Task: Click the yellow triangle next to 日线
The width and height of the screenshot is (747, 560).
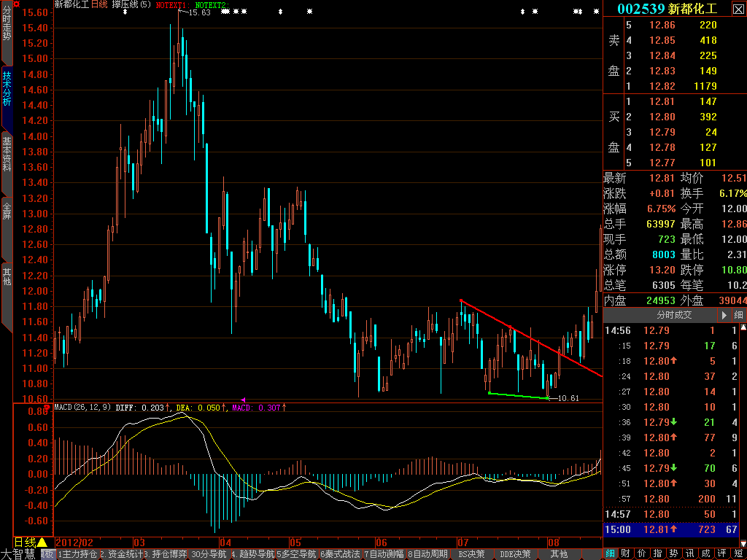Action: point(42,542)
